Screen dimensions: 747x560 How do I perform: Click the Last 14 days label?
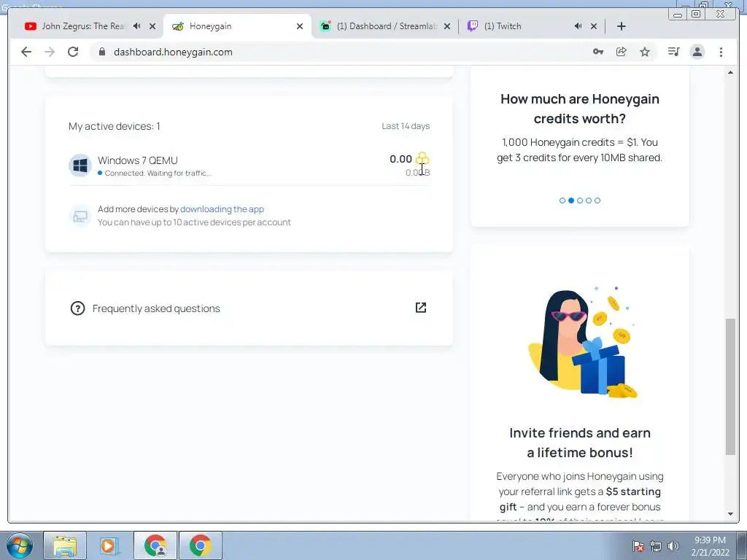tap(406, 126)
